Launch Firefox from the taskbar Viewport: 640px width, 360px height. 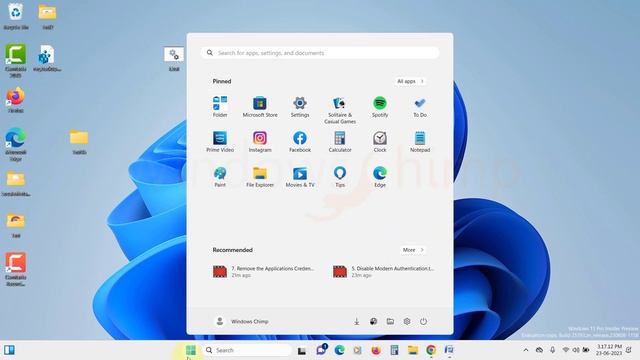pyautogui.click(x=376, y=350)
